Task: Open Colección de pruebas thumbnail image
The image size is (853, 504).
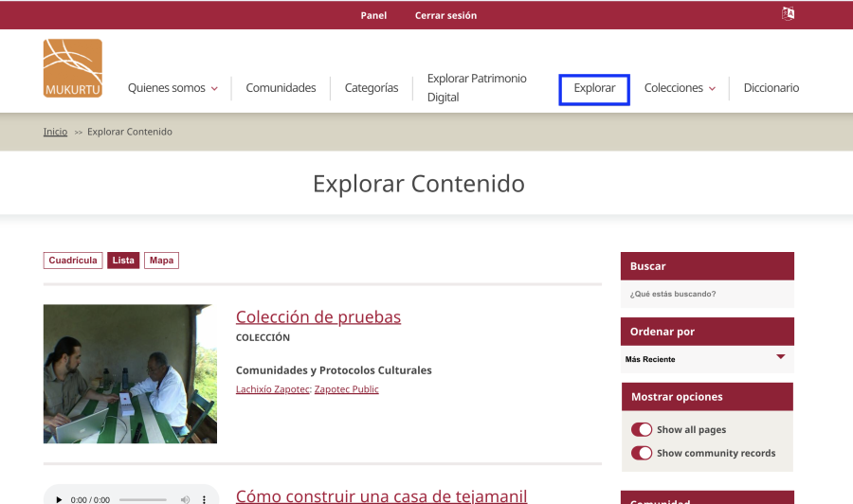Action: click(x=130, y=373)
